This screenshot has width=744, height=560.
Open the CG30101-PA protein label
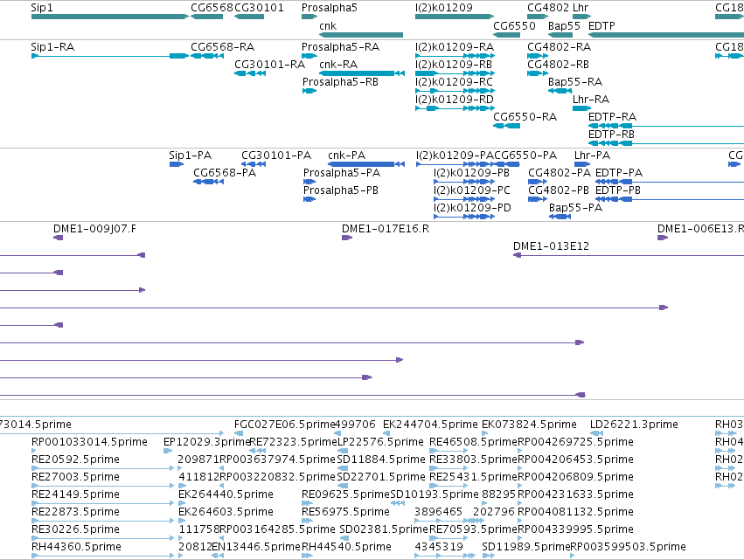click(276, 156)
